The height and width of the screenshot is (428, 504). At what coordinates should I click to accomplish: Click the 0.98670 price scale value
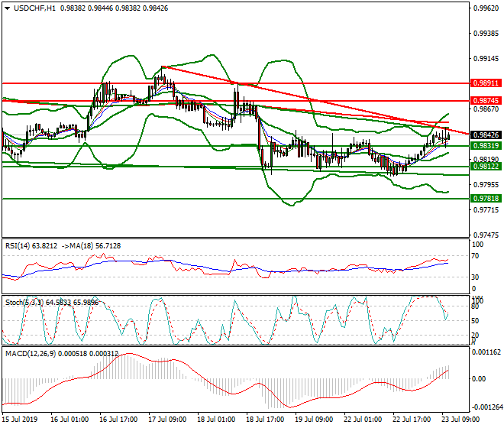click(486, 109)
